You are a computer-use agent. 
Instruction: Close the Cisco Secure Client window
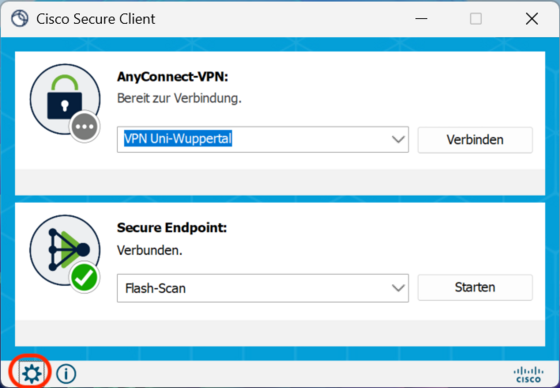click(532, 19)
